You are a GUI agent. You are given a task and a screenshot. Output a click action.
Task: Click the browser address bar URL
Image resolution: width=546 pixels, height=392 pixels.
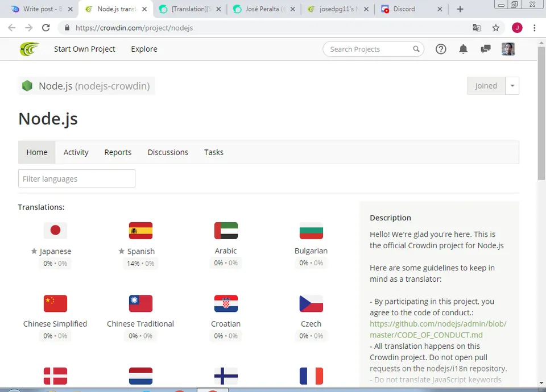pos(134,28)
